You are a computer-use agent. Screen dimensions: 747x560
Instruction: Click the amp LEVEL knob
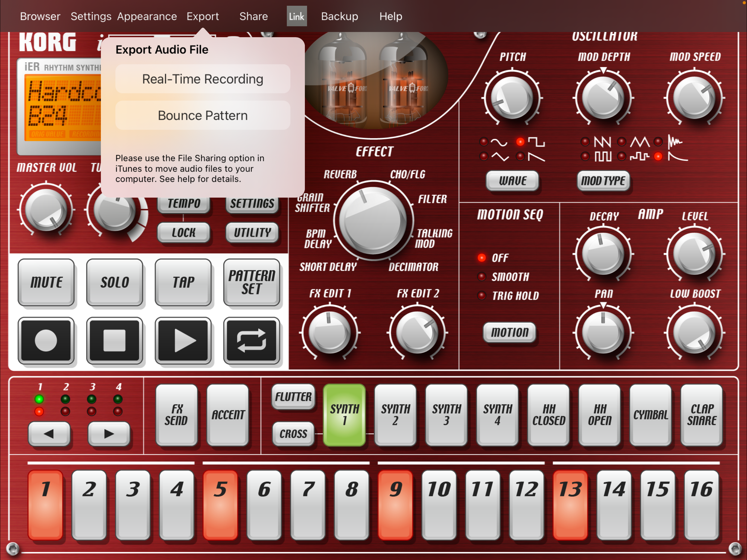[x=694, y=254]
